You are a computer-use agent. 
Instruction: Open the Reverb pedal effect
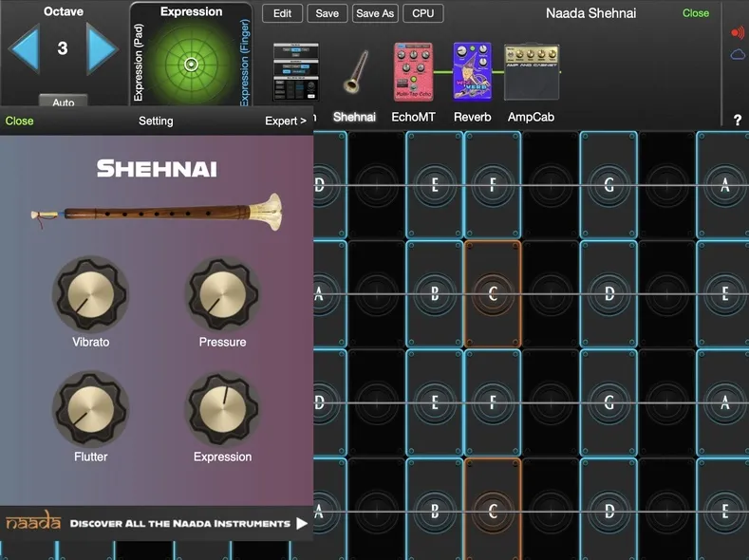pos(472,71)
